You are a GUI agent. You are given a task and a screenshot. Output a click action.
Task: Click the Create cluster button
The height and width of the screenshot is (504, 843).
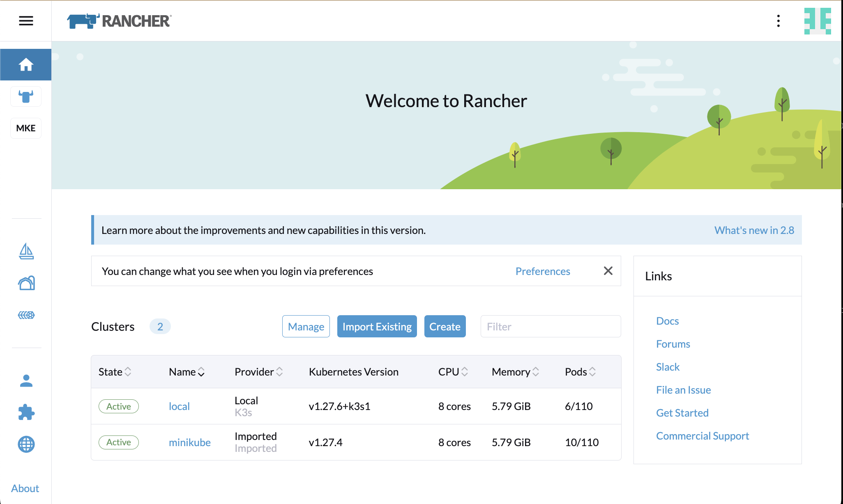(x=445, y=326)
